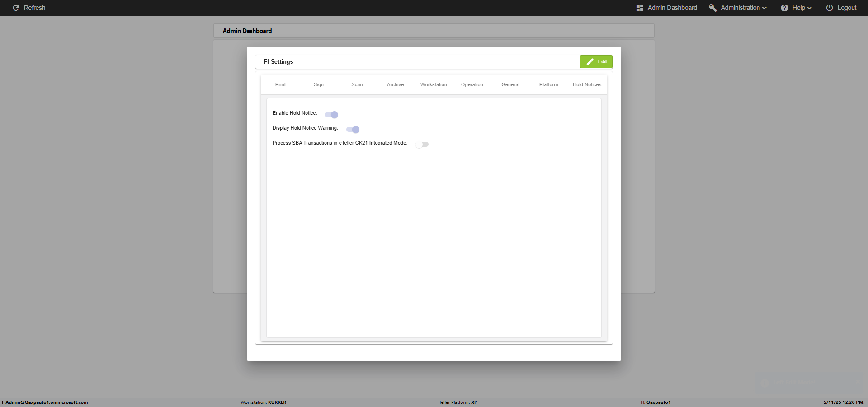Click the Logout power icon

pos(830,8)
